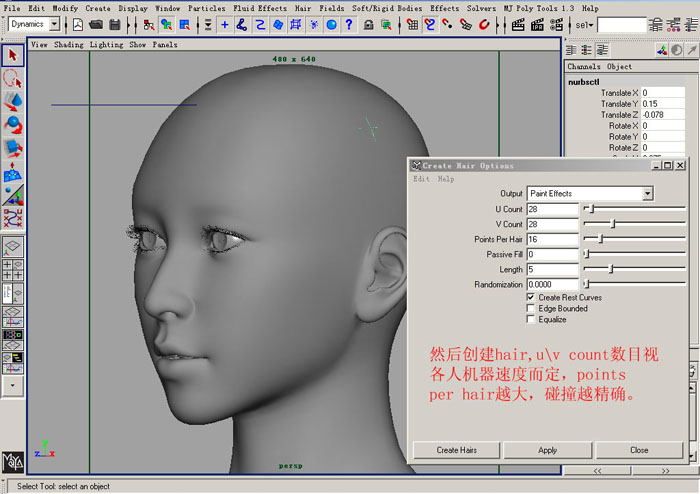The width and height of the screenshot is (700, 494).
Task: Open the Soft/Rigid Bodies menu
Action: tap(387, 8)
